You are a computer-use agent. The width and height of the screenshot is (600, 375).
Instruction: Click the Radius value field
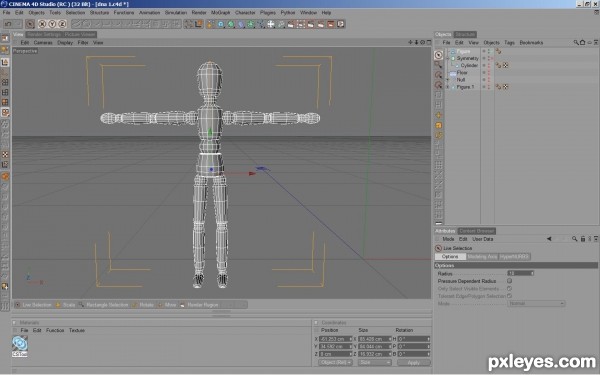(520, 273)
